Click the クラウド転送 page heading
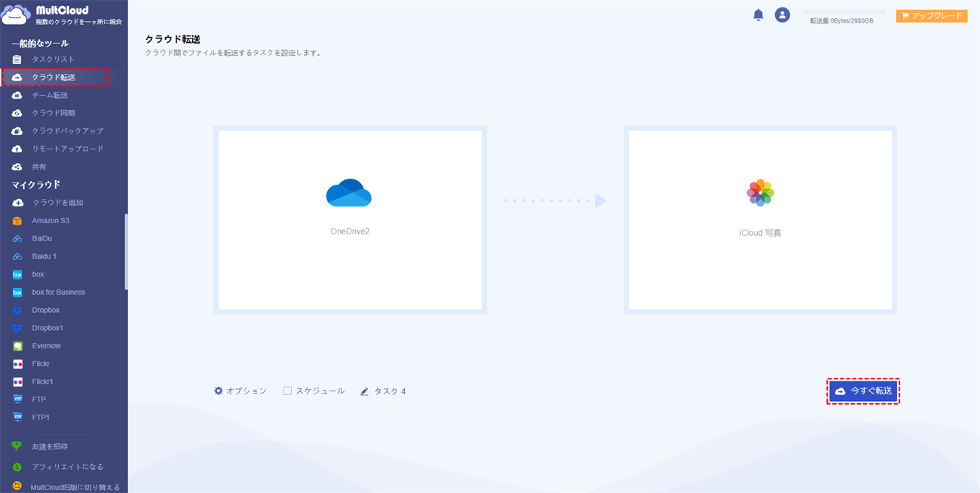The image size is (980, 493). [x=173, y=39]
